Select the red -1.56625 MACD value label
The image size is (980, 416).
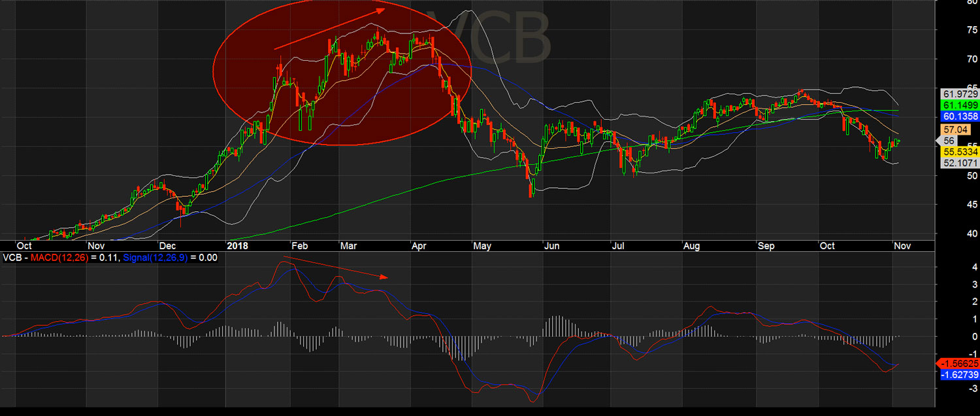click(x=958, y=363)
